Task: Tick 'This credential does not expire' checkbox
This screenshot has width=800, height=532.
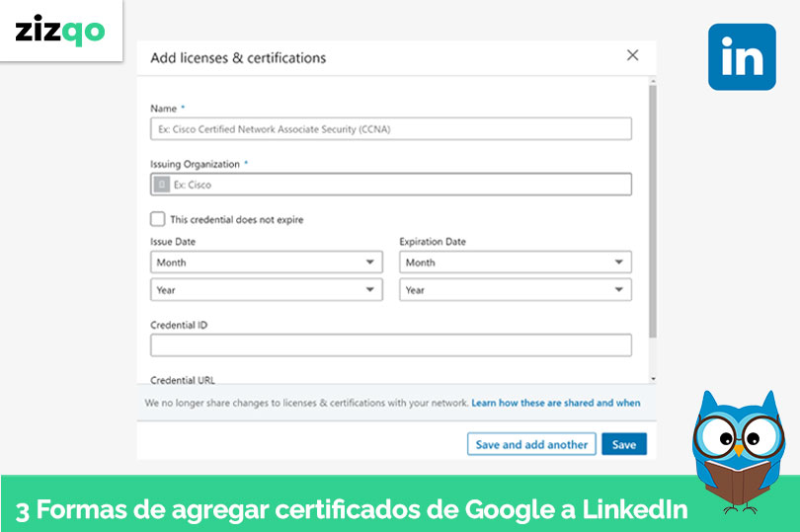Action: click(x=158, y=219)
